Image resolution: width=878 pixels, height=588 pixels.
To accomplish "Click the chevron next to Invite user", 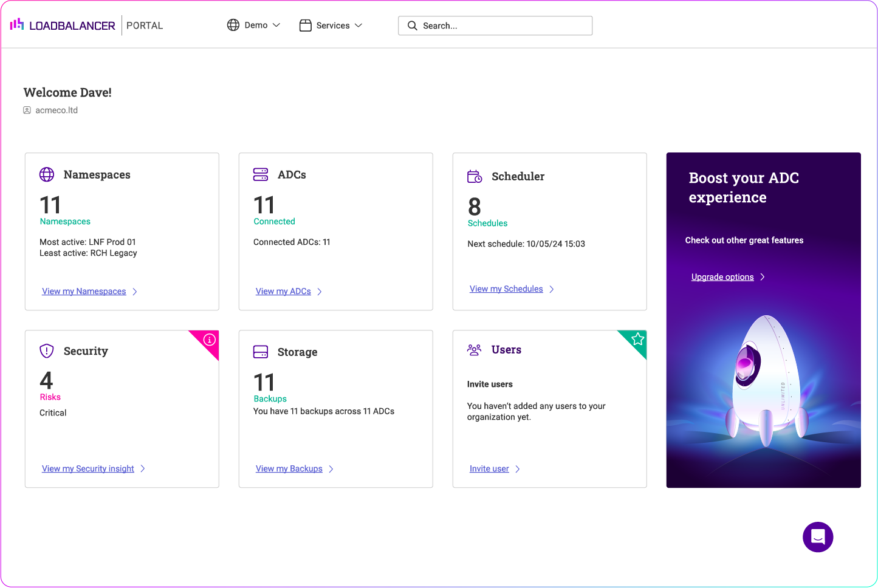I will (518, 468).
